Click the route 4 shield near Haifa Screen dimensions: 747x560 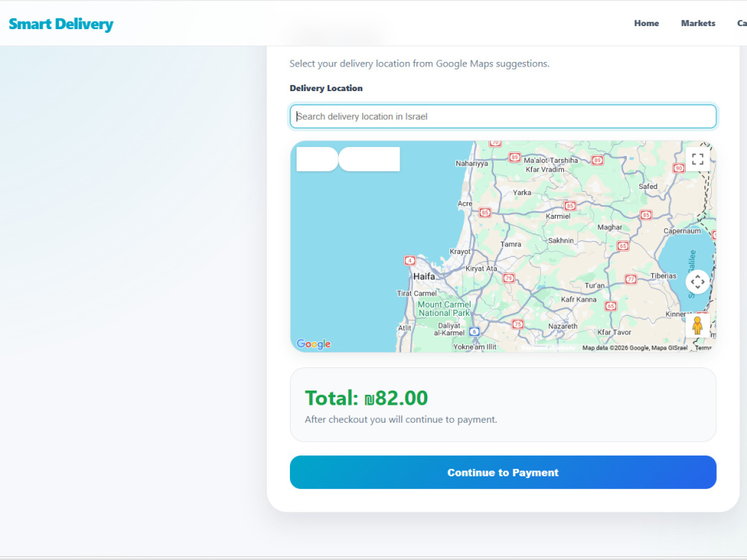(x=409, y=261)
